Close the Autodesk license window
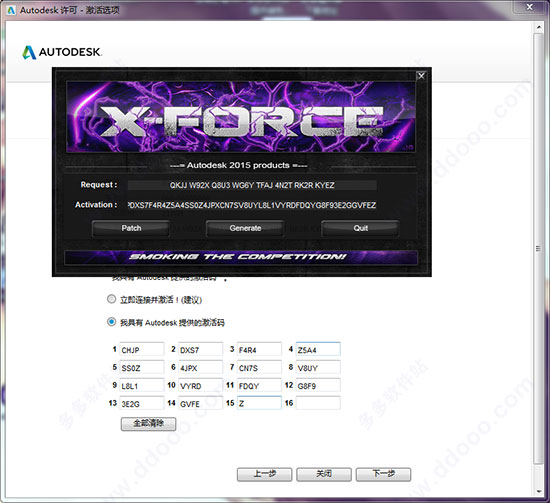The width and height of the screenshot is (550, 503). click(x=530, y=7)
